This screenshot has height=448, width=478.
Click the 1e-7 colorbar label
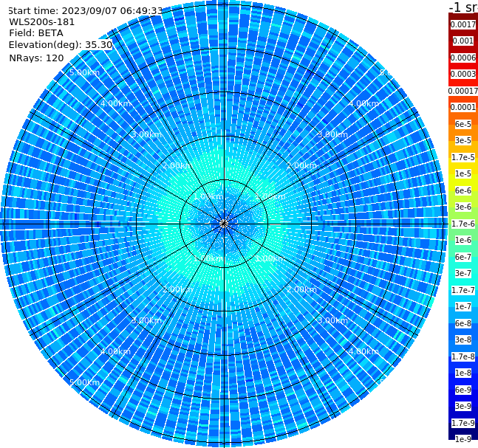[463, 306]
